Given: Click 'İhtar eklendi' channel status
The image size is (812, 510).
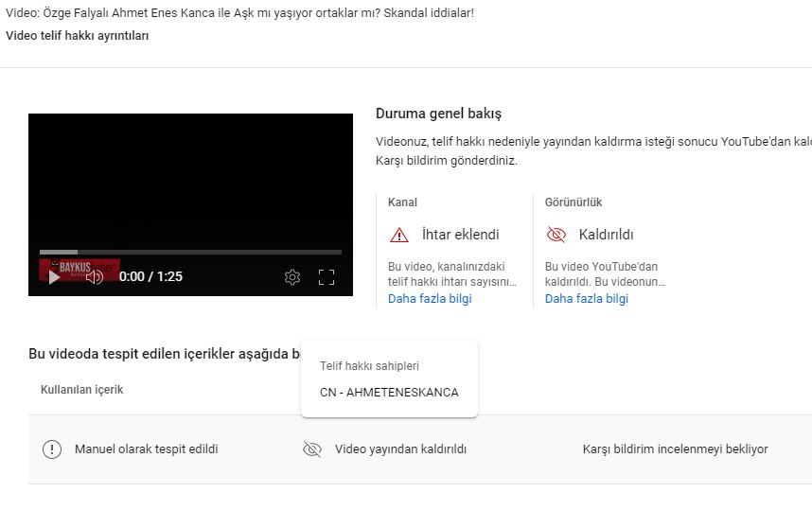Looking at the screenshot, I should pyautogui.click(x=460, y=235).
